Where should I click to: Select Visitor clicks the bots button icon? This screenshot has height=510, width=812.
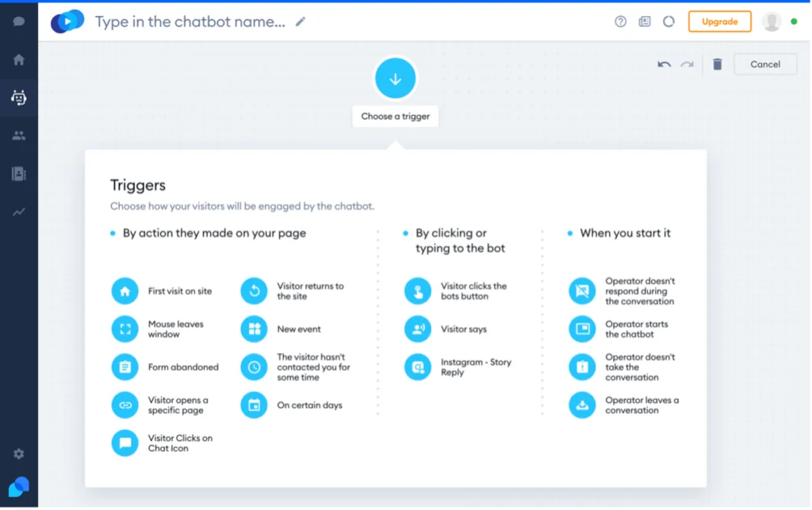tap(417, 291)
